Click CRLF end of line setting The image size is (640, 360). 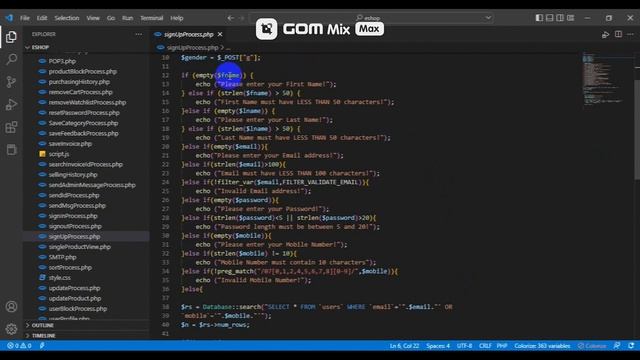(485, 346)
